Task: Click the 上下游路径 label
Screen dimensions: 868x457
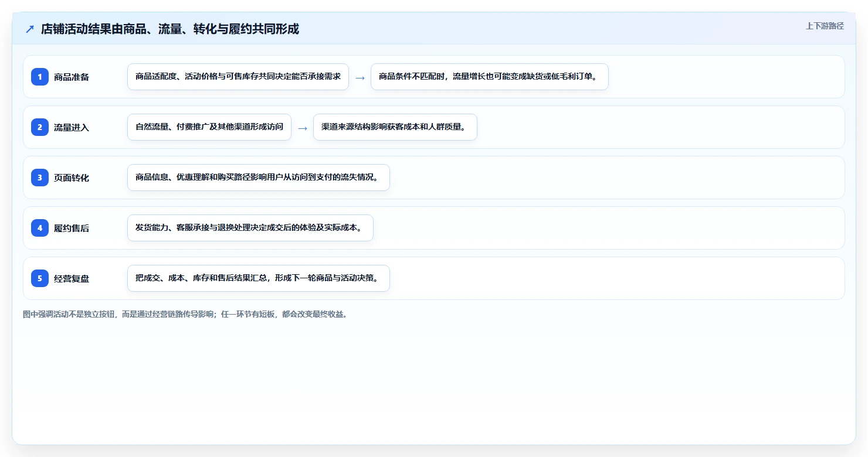Action: click(x=825, y=26)
